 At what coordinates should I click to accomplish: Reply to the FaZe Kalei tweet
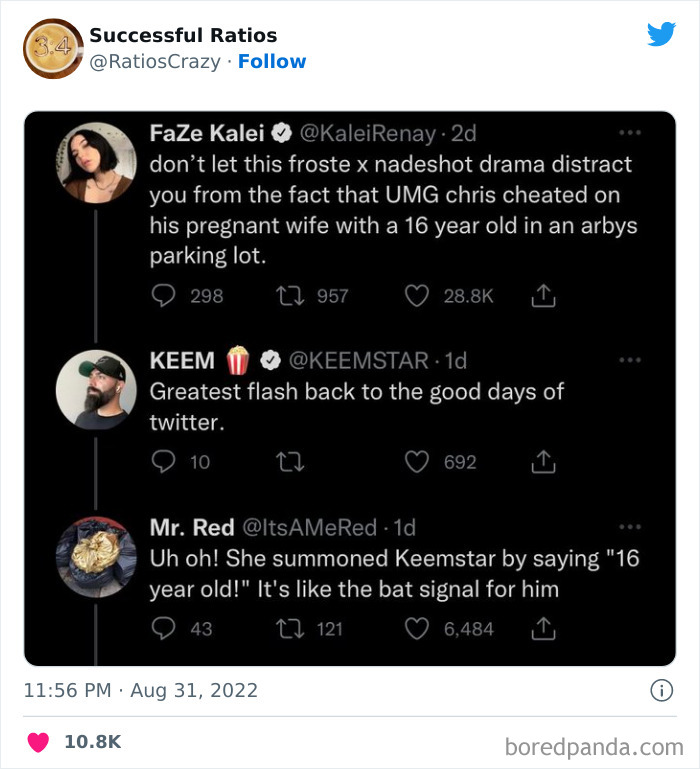click(162, 296)
